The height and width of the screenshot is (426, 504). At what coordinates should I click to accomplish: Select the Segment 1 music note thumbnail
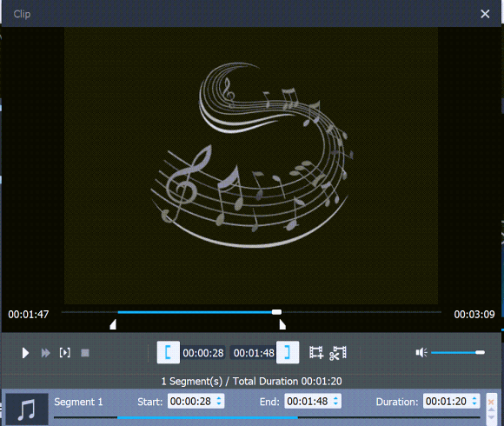click(x=27, y=409)
